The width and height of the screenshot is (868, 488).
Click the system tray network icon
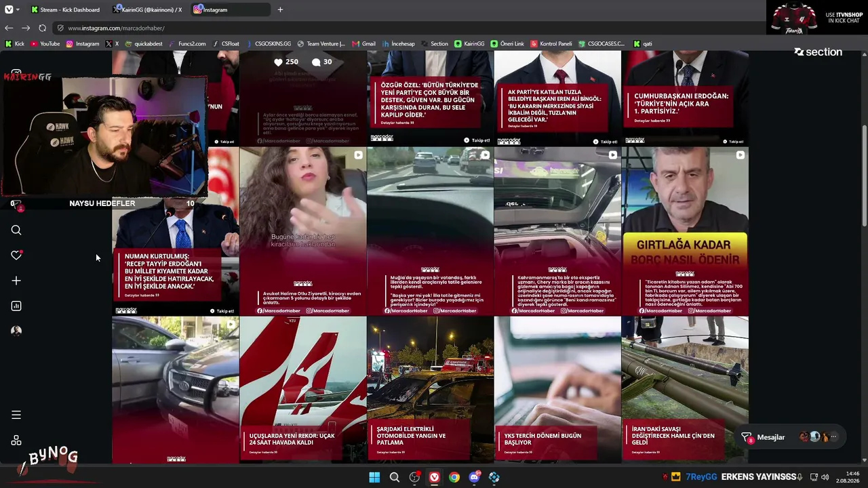(x=814, y=477)
